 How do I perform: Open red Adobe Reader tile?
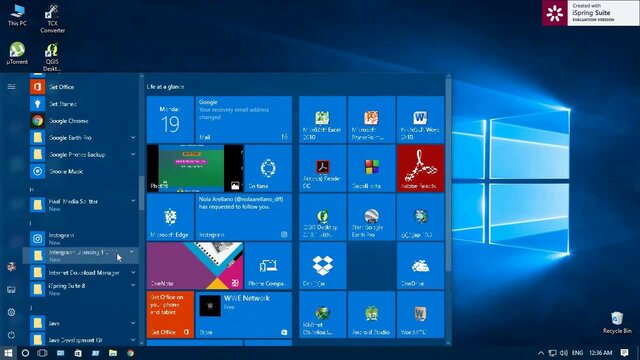(x=420, y=168)
